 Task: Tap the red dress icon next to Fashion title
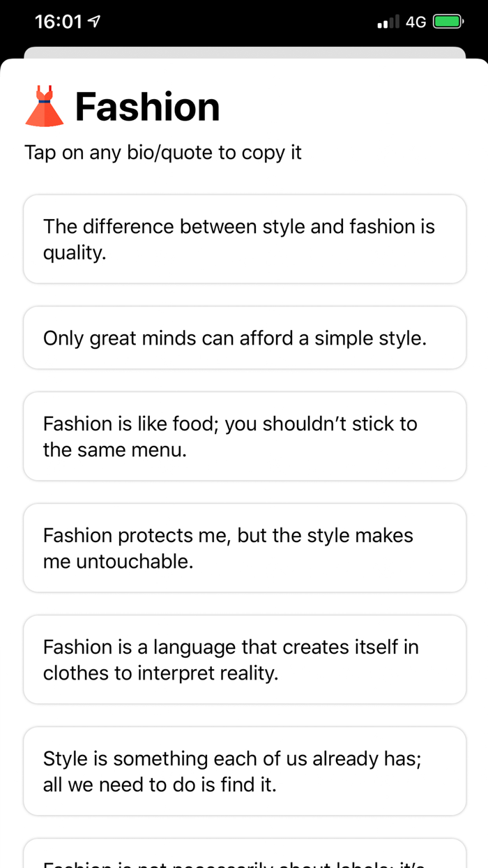coord(44,105)
